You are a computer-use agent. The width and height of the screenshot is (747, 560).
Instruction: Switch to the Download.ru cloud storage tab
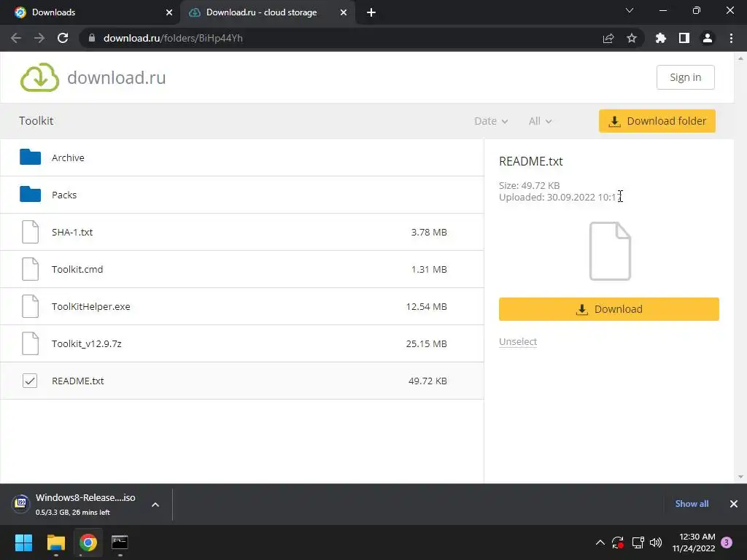(x=267, y=12)
